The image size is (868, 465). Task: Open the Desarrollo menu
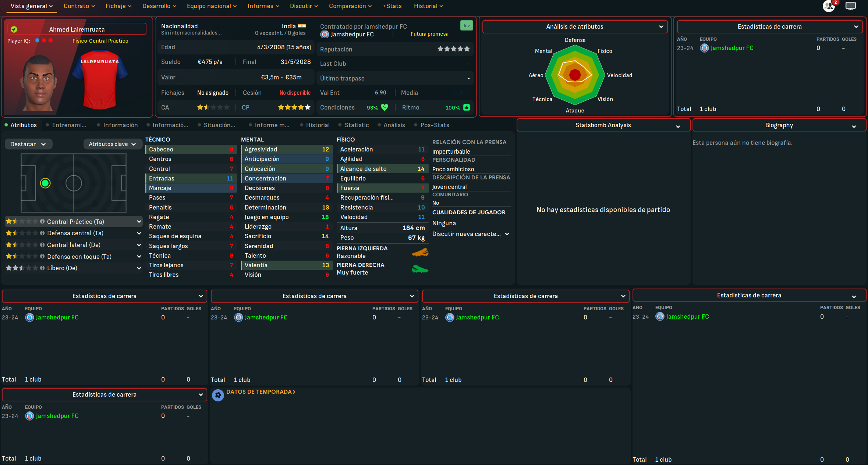click(x=159, y=6)
